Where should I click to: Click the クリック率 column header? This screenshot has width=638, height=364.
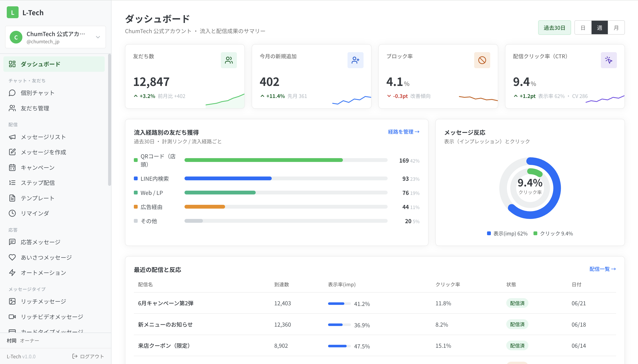point(448,284)
